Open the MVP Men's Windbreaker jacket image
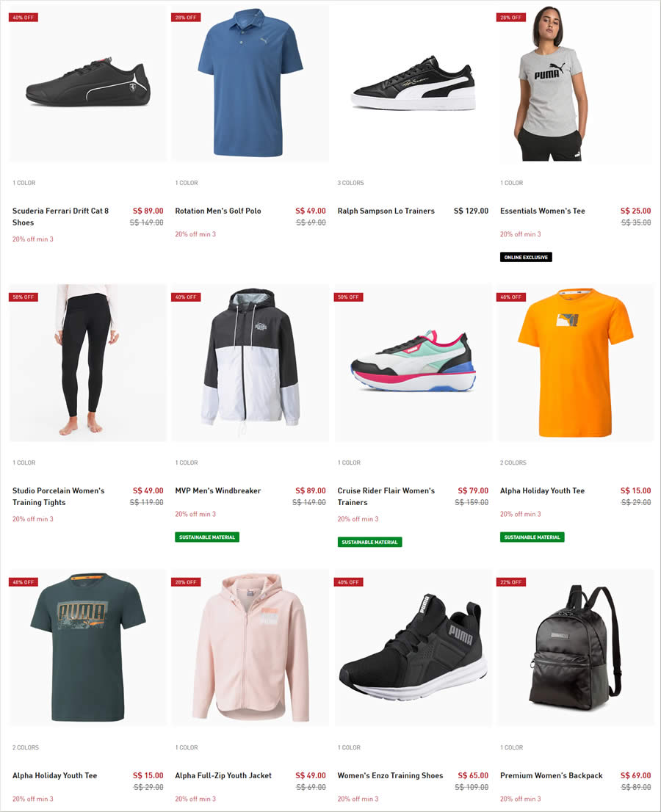 tap(250, 363)
